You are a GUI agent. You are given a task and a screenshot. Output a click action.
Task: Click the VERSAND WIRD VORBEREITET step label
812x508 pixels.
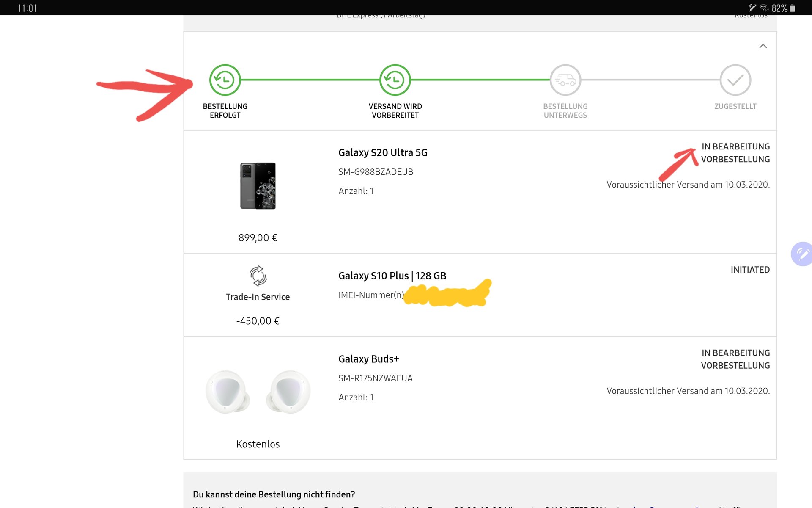(x=395, y=110)
